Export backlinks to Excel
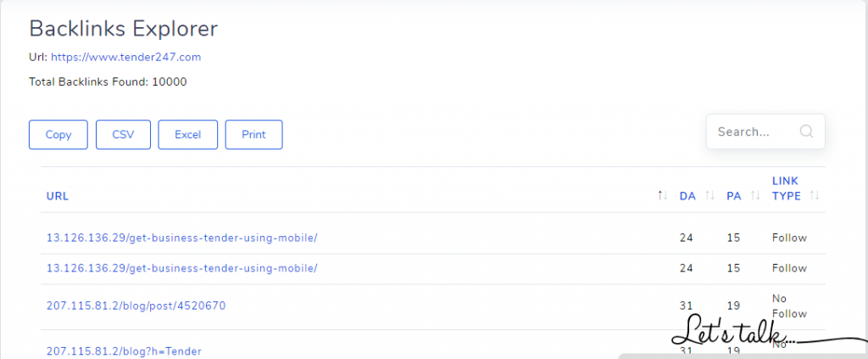This screenshot has height=359, width=868. [187, 135]
